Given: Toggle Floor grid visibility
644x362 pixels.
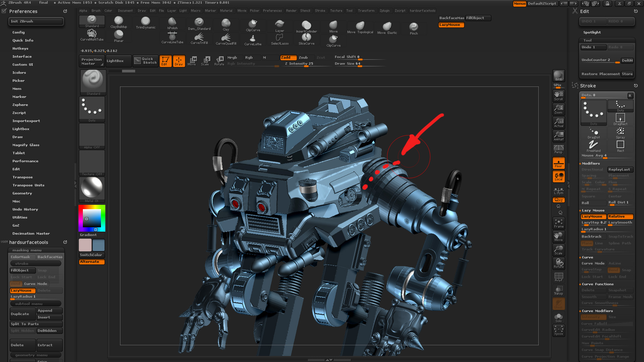Looking at the screenshot, I should click(558, 163).
